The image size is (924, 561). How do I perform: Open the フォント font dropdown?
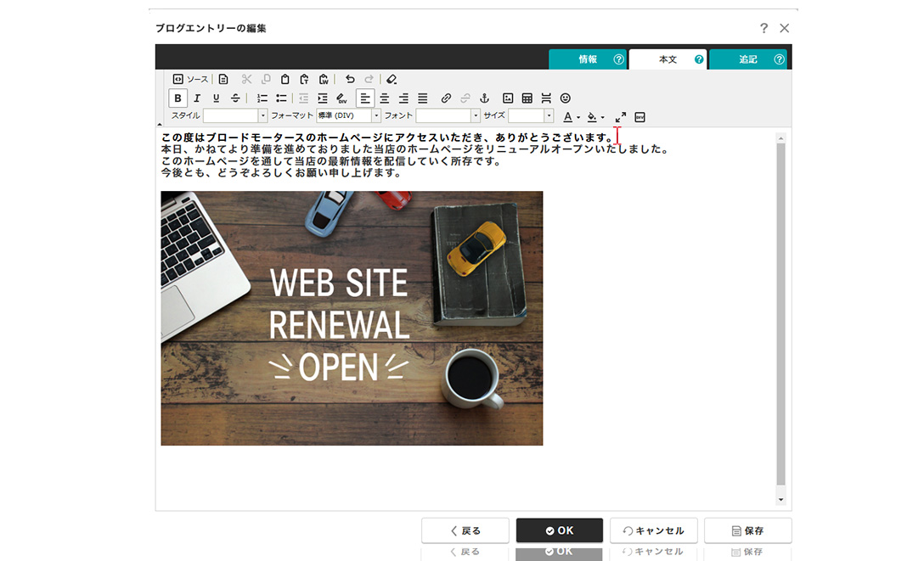coord(448,116)
